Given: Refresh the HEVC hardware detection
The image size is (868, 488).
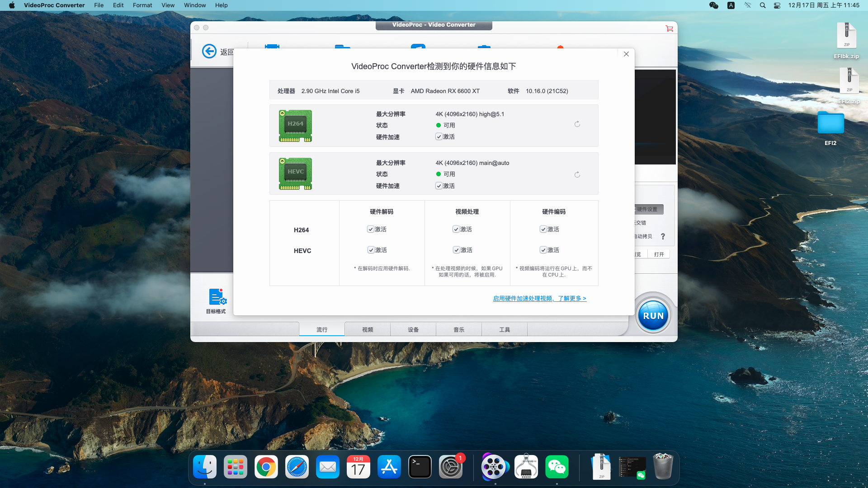Looking at the screenshot, I should [x=577, y=175].
